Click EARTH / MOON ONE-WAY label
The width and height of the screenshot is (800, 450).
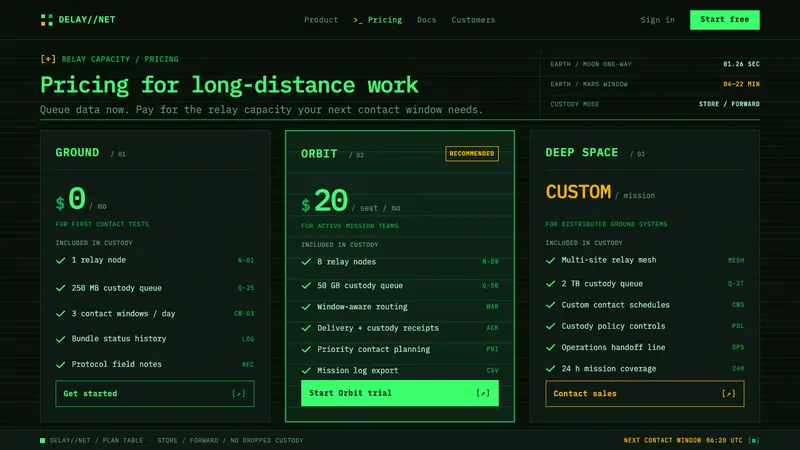591,64
